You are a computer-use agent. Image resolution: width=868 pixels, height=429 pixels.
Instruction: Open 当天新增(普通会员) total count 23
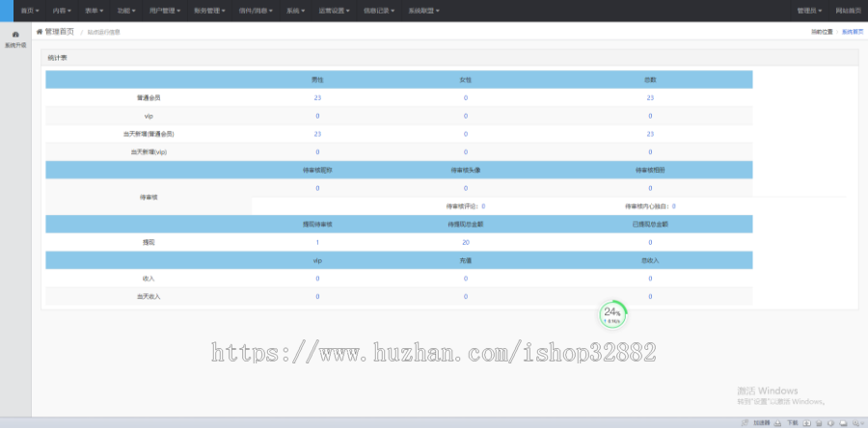pyautogui.click(x=650, y=134)
